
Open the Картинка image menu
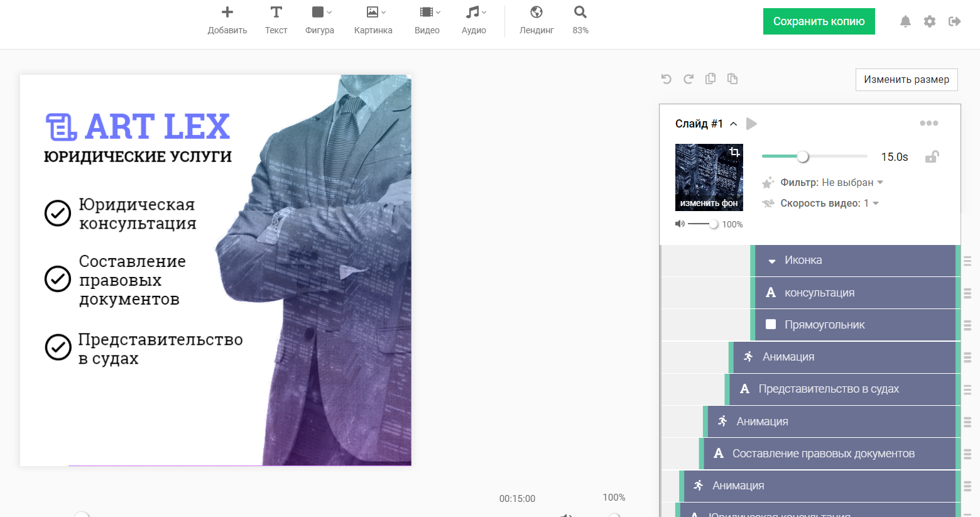(373, 20)
